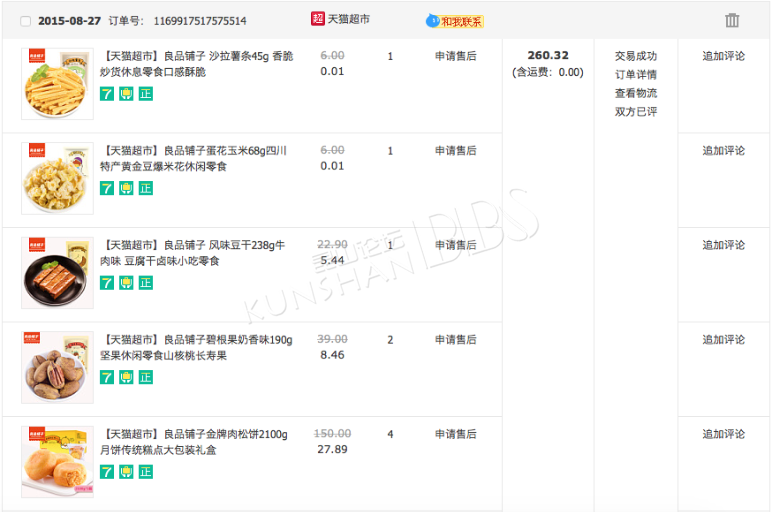
Task: Click 7-day return icon under 风味豆干
Action: click(x=107, y=283)
